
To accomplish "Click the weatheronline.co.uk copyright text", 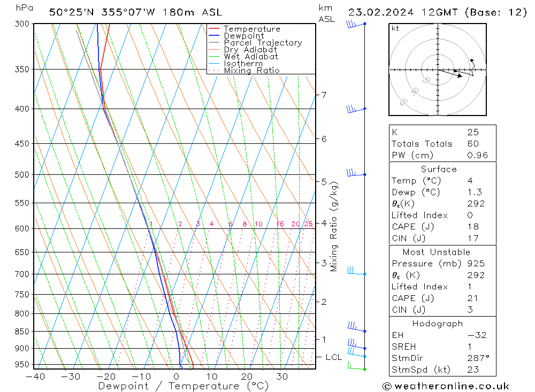I will click(446, 386).
